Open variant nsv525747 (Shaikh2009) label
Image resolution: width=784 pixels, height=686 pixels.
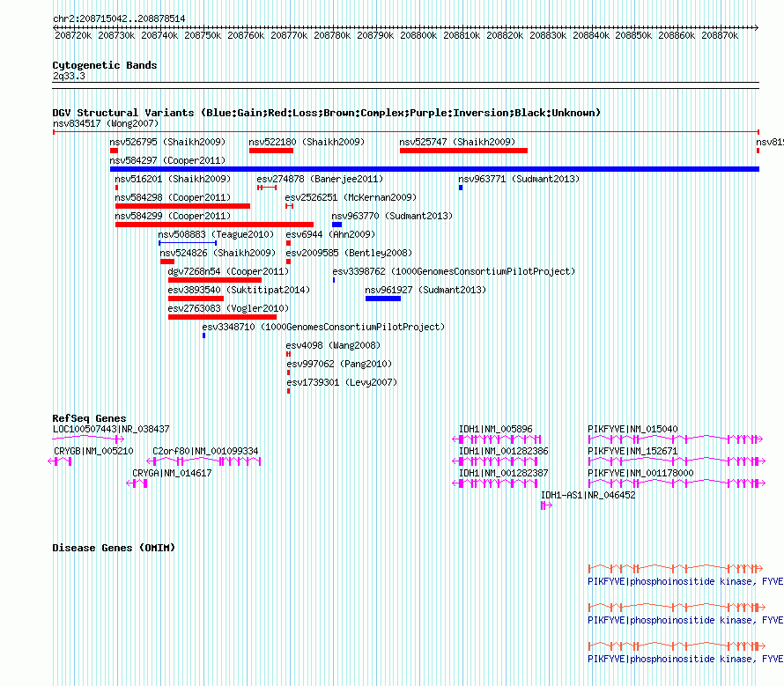point(457,142)
